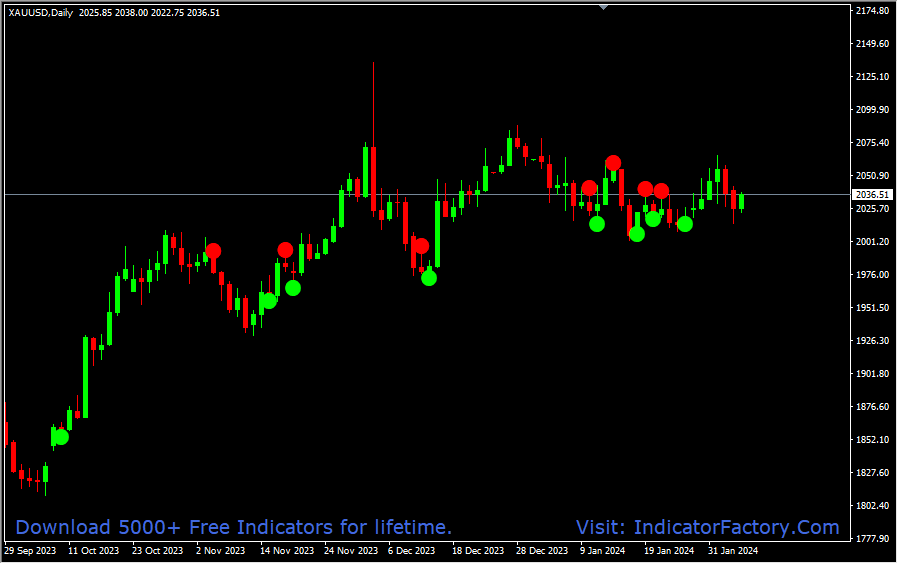
Task: Click the most recent green candle on chart
Action: (741, 202)
